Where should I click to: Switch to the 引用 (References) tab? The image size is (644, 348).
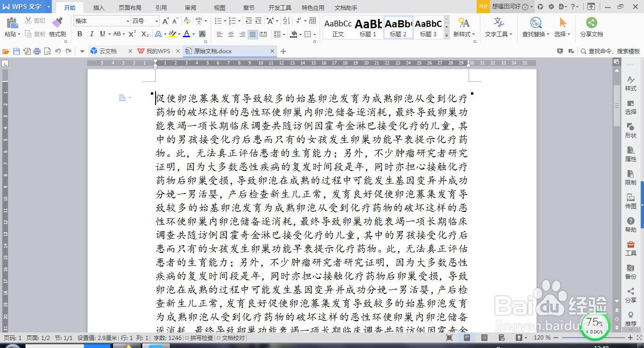[161, 8]
